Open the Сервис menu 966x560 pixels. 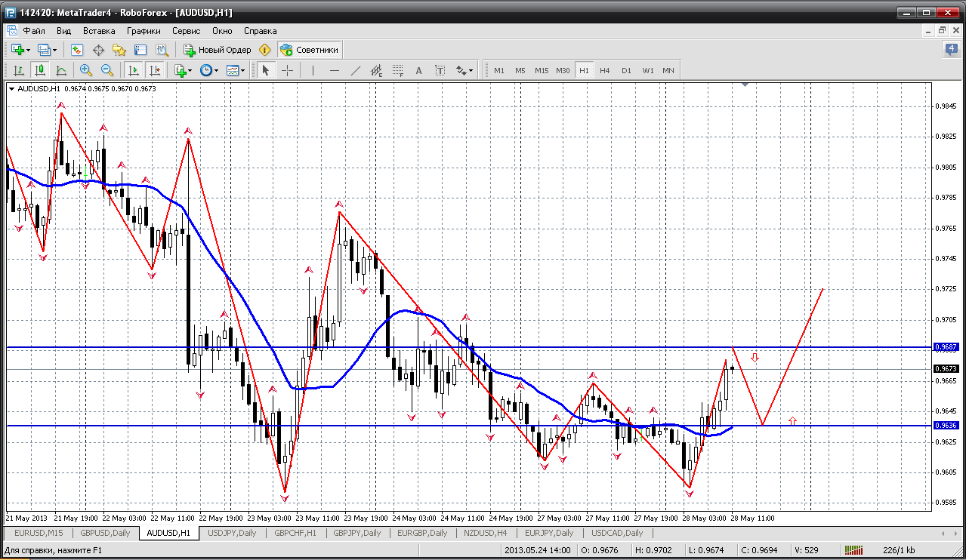186,31
